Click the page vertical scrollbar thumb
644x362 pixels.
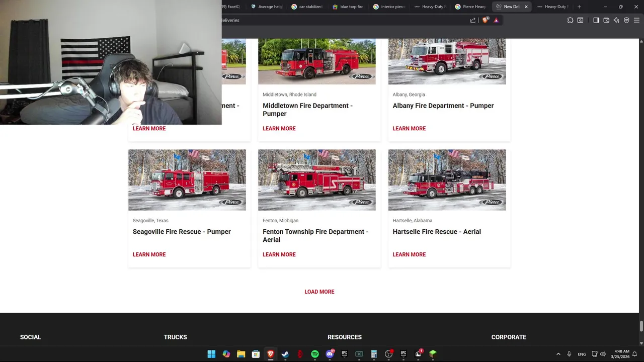coord(641,326)
